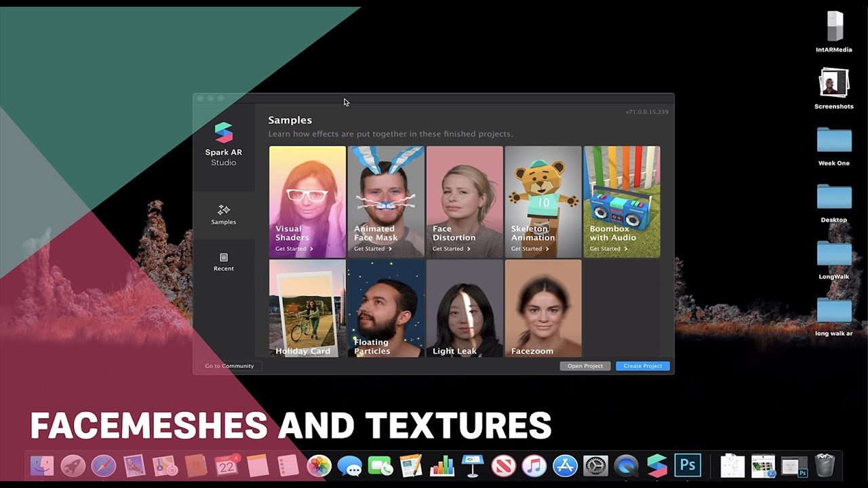Open the Holiday Card sample
Viewport: 868px width, 488px height.
pos(307,308)
